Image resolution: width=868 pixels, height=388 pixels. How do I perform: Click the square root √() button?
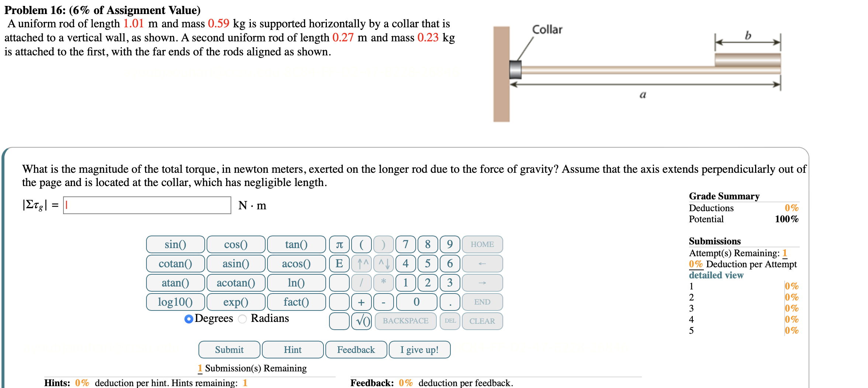(x=362, y=321)
